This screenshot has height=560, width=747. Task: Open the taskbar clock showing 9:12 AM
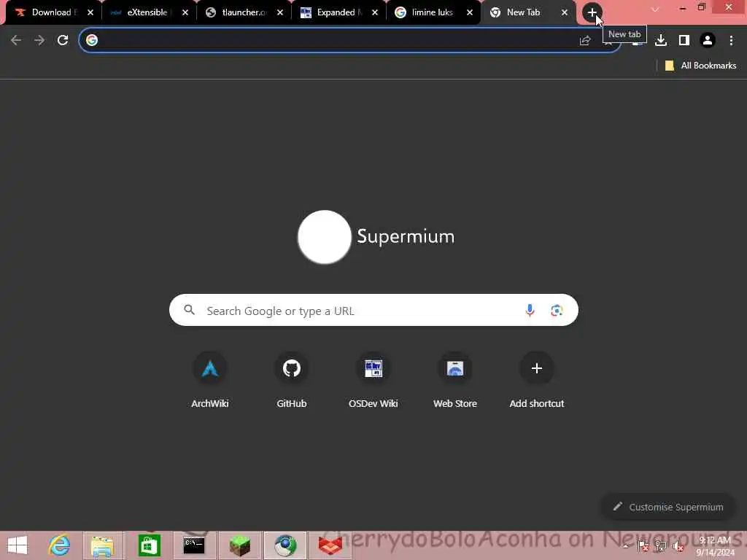click(x=716, y=546)
